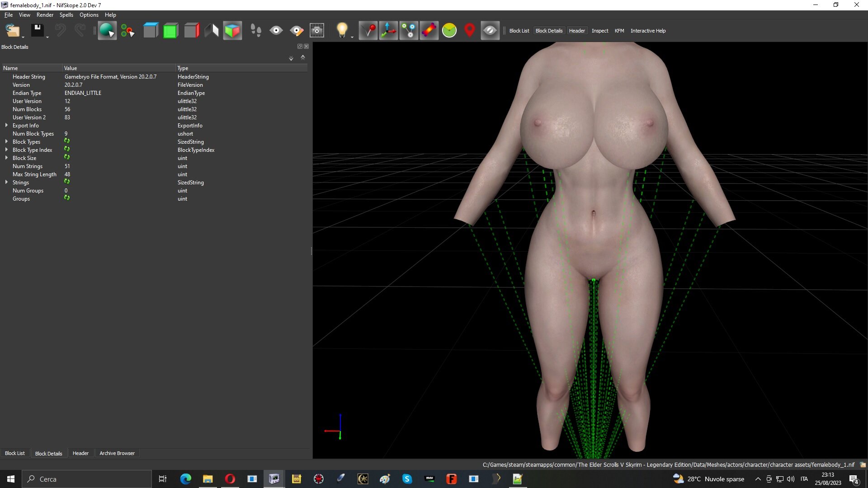Image resolution: width=868 pixels, height=488 pixels.
Task: Open the File menu
Action: click(9, 15)
